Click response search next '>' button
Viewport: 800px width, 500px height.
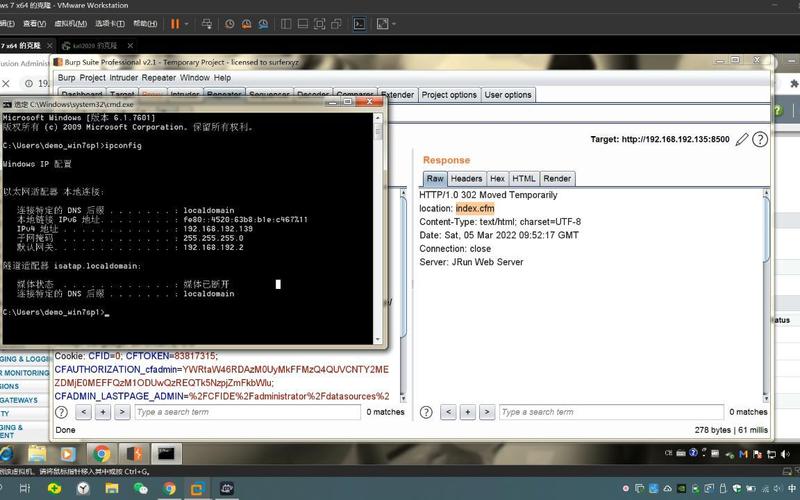click(x=487, y=412)
